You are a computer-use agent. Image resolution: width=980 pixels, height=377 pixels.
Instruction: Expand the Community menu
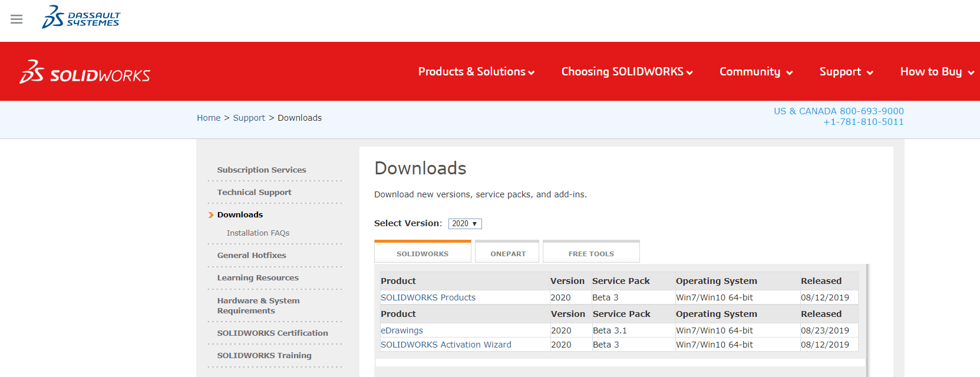pos(756,72)
